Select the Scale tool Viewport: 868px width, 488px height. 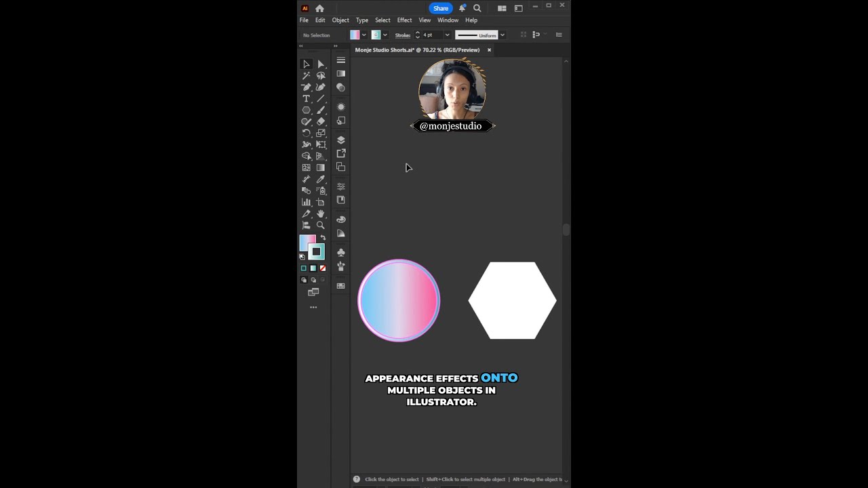click(x=321, y=134)
